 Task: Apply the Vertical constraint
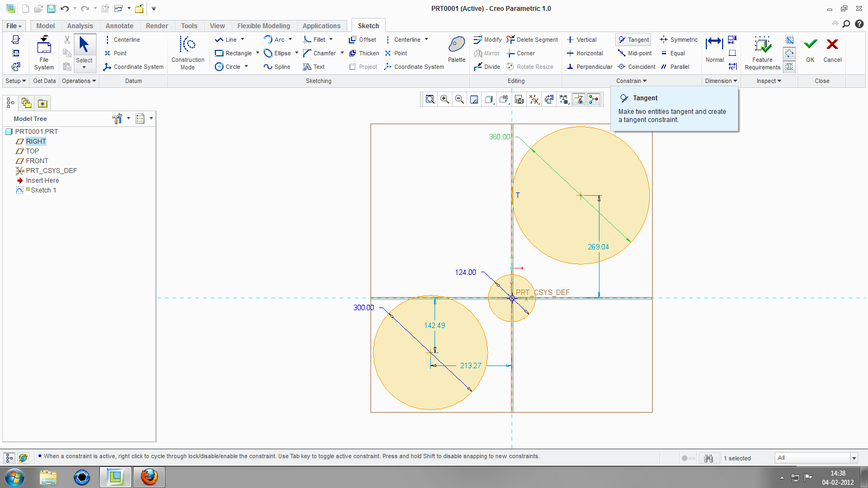(x=582, y=40)
